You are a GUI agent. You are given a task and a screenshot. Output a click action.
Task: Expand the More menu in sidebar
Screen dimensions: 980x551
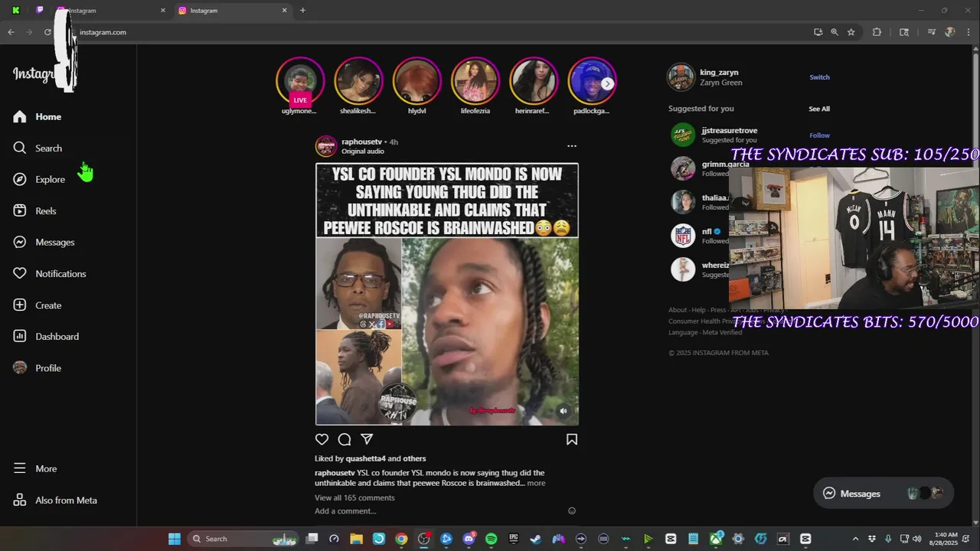tap(35, 468)
